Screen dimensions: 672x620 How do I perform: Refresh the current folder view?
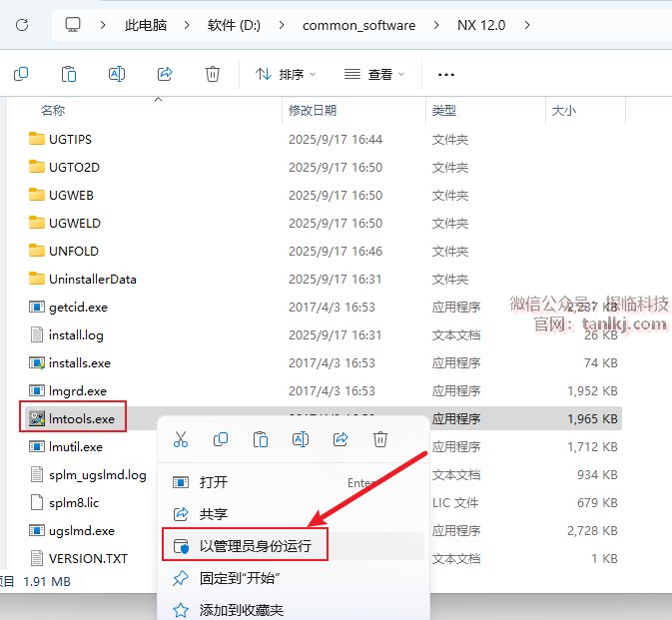(x=22, y=25)
